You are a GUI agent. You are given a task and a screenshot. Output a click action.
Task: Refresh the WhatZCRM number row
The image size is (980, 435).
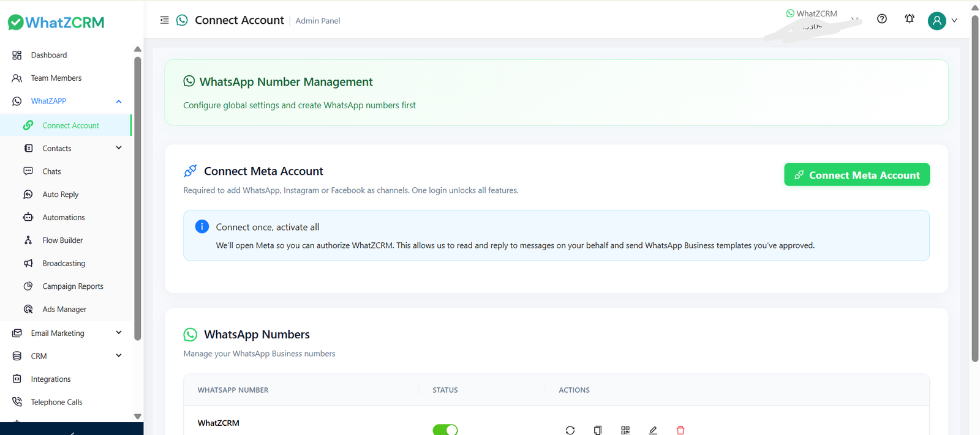[570, 430]
